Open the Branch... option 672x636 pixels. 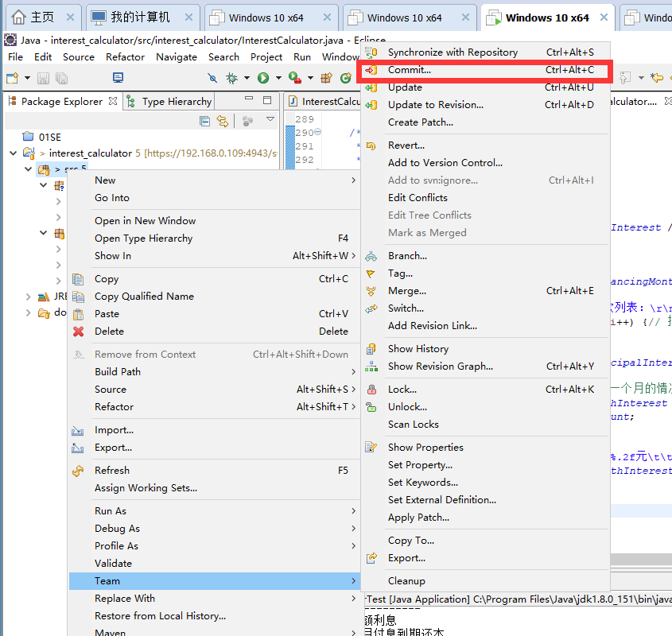pyautogui.click(x=484, y=256)
